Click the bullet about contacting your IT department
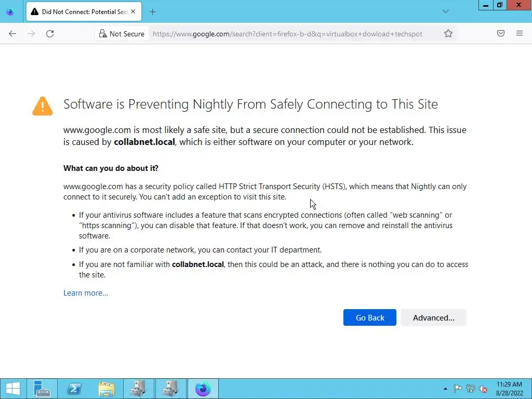Screen dimensions: 532x399 click(200, 250)
